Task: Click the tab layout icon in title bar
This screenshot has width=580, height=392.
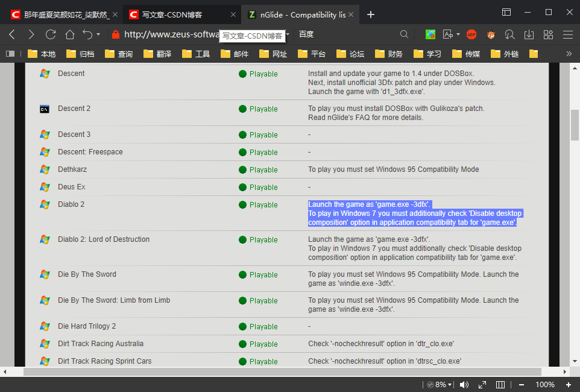Action: point(506,12)
